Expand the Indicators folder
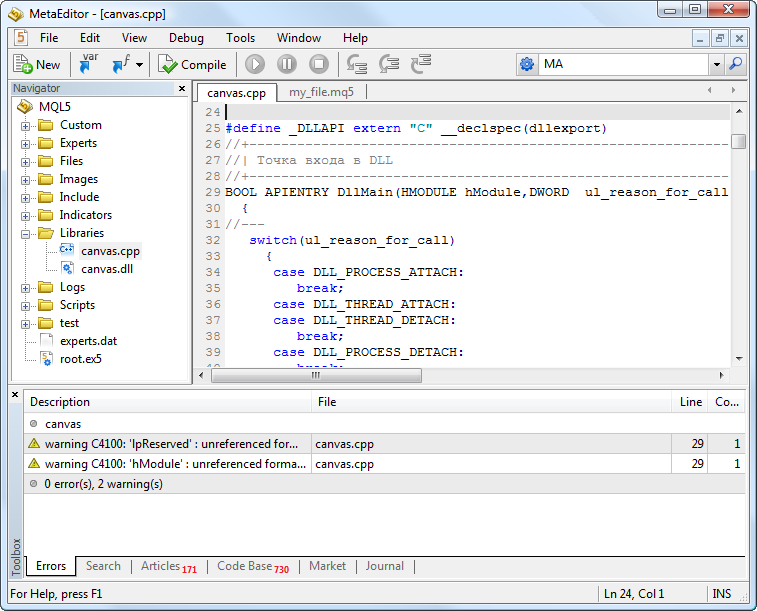 coord(26,216)
